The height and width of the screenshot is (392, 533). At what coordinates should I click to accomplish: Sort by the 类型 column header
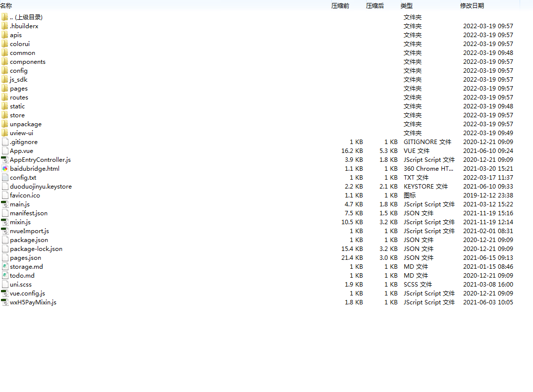point(407,6)
